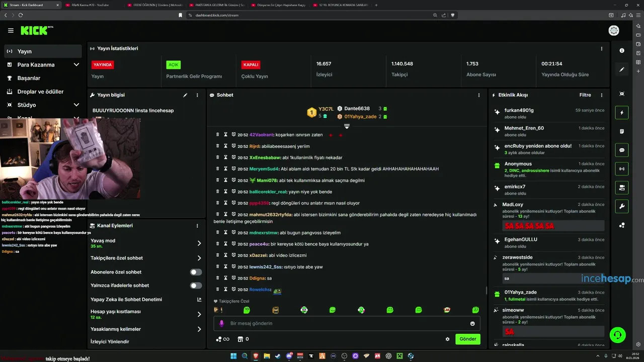Ban user peace4u with shield icon
Image resolution: width=644 pixels, height=362 pixels.
[x=233, y=244]
